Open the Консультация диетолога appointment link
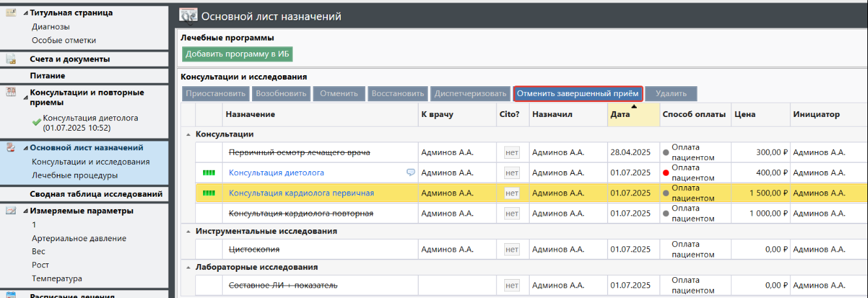868x298 pixels. click(x=276, y=173)
